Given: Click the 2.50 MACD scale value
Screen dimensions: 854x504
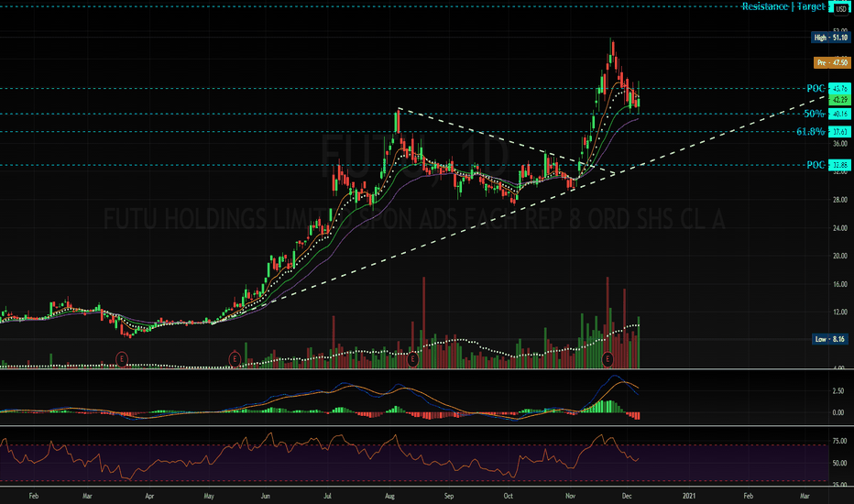Looking at the screenshot, I should (838, 391).
